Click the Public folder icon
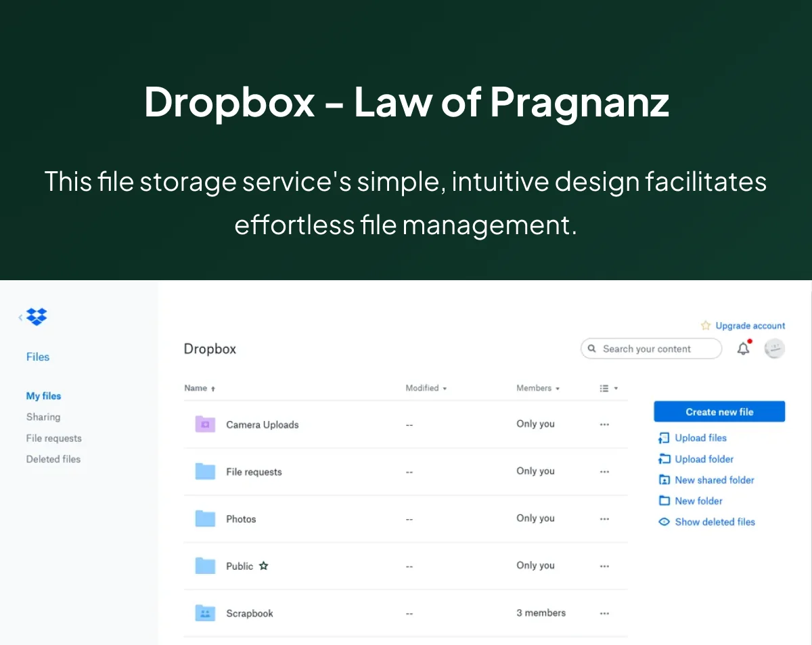The image size is (812, 645). (x=205, y=566)
